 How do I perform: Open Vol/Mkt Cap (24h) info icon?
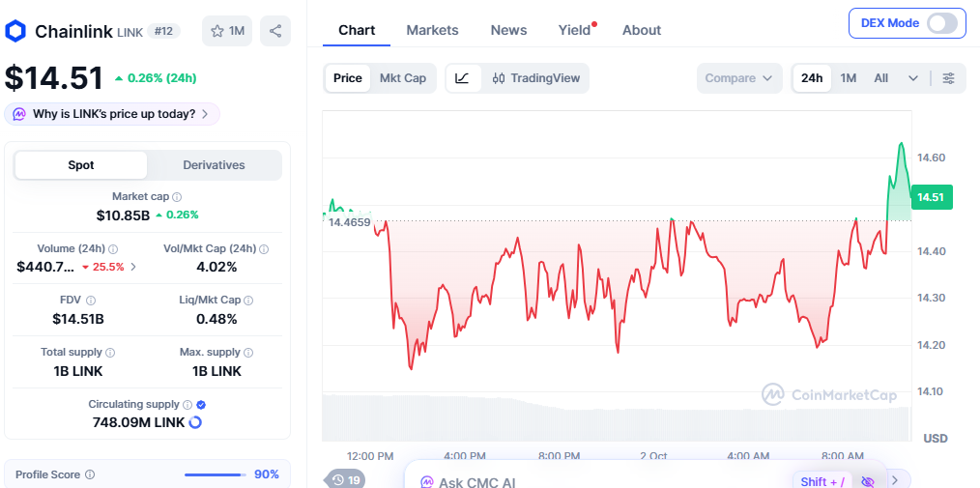tap(264, 248)
